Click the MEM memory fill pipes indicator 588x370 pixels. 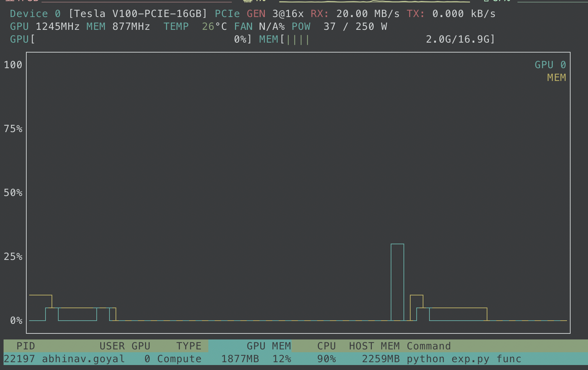coord(298,39)
